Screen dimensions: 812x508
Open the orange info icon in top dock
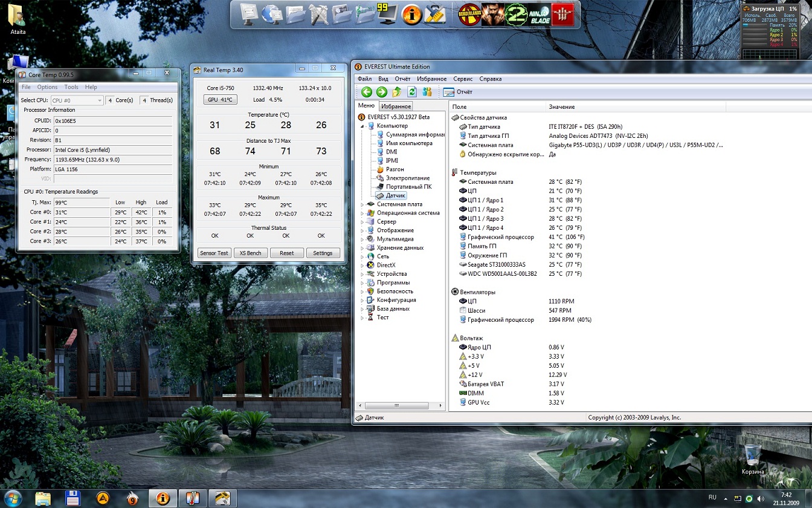tap(412, 15)
